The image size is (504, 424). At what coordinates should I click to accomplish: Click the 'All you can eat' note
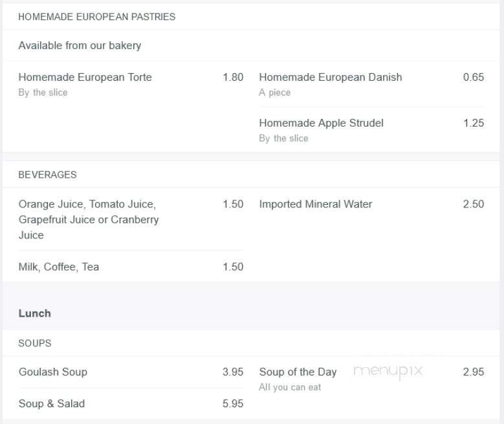(290, 388)
